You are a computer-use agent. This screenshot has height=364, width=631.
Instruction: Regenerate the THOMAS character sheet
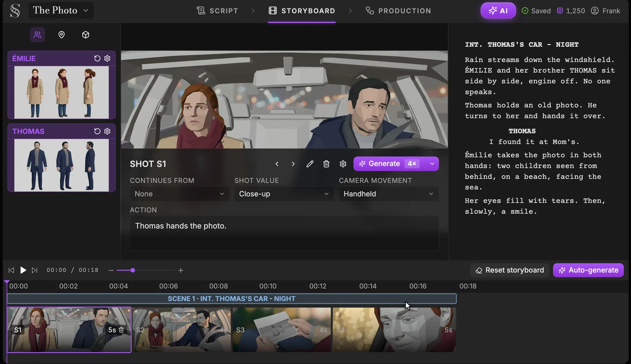point(97,131)
